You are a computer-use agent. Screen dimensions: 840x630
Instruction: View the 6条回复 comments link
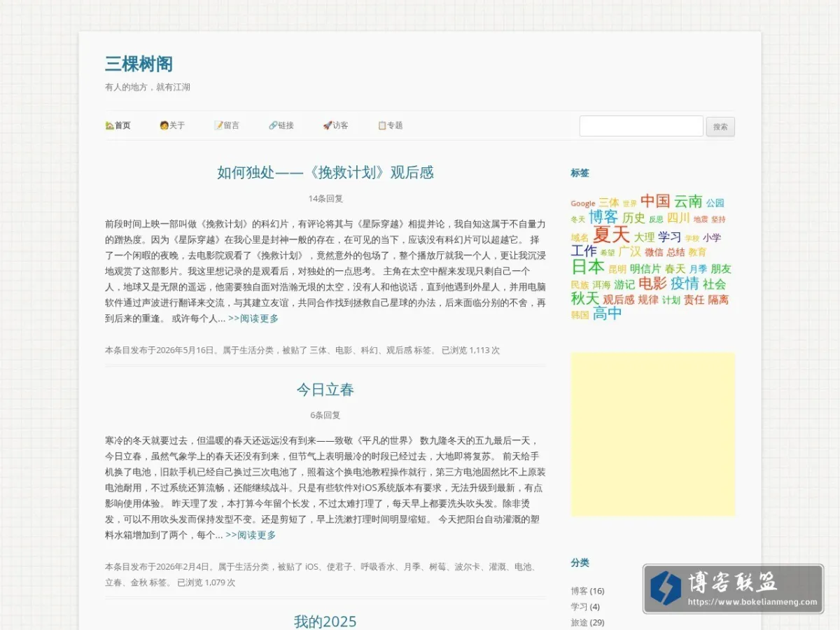(x=325, y=415)
